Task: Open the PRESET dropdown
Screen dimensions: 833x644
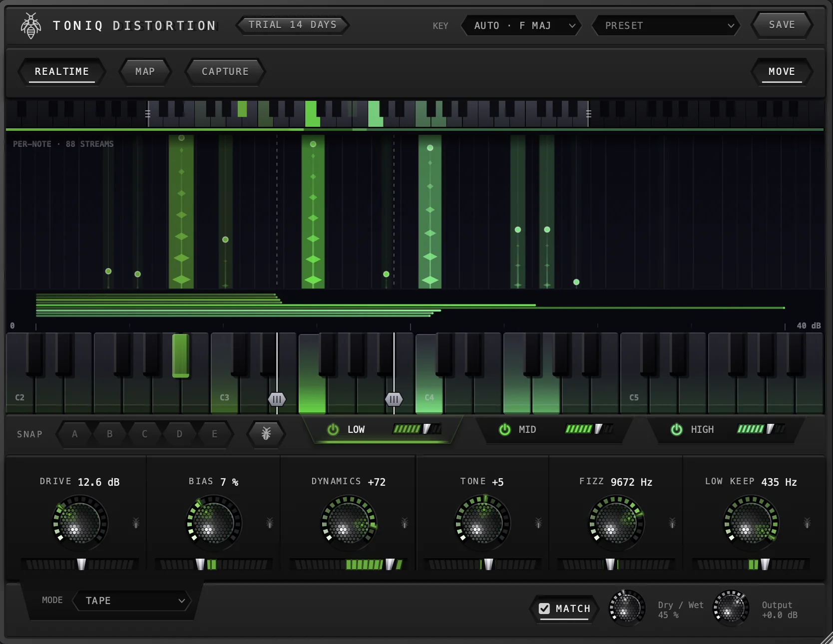Action: coord(666,25)
